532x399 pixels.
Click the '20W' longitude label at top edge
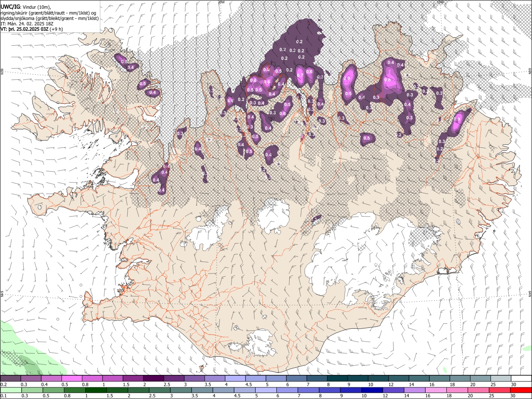[221, 2]
